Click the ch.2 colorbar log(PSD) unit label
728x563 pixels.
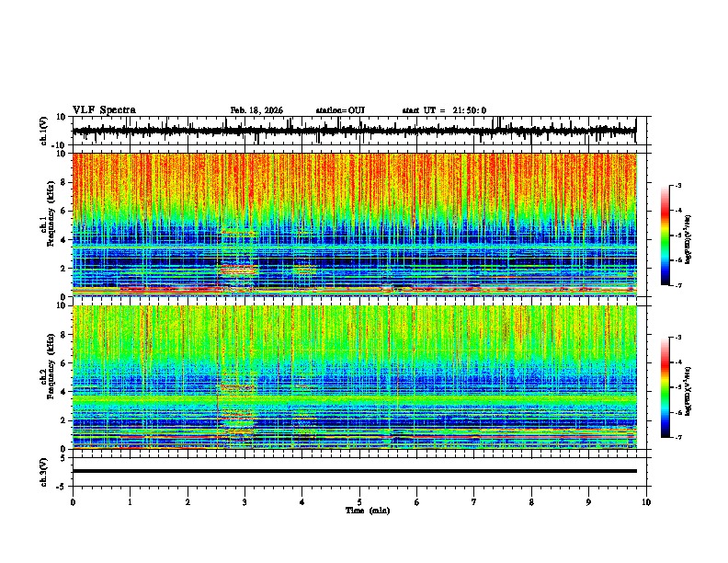coord(688,391)
